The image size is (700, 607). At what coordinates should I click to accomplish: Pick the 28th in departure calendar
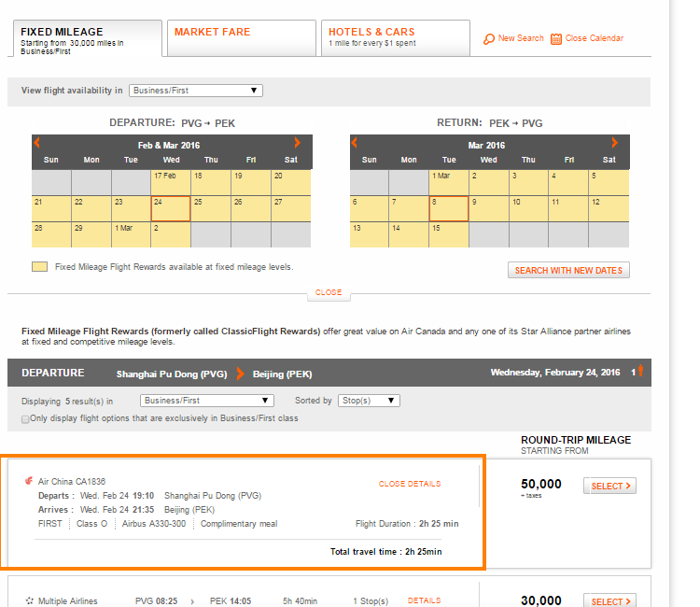[x=51, y=235]
